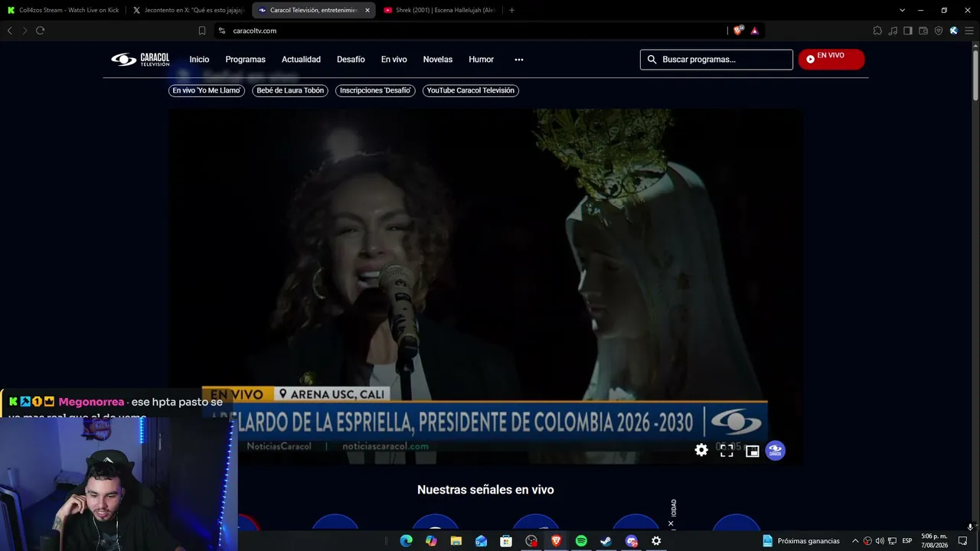Open the Outlook mail app from the taskbar
980x551 pixels.
[x=481, y=541]
